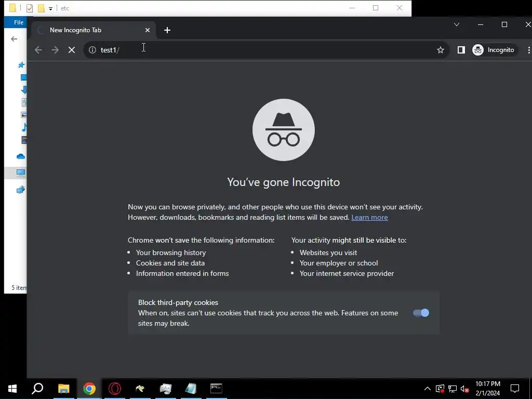Select This PC in Explorer sidebar
Viewport: 532px width, 399px height.
pyautogui.click(x=21, y=173)
